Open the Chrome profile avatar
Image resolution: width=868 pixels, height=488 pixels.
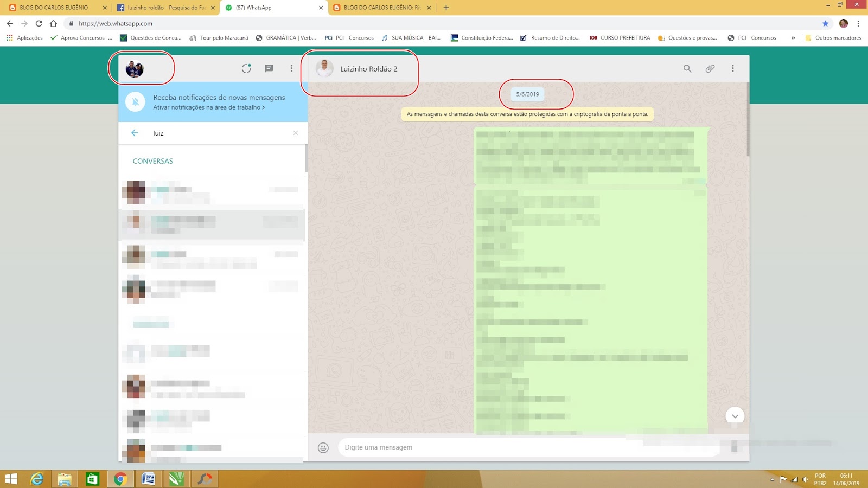pyautogui.click(x=843, y=23)
